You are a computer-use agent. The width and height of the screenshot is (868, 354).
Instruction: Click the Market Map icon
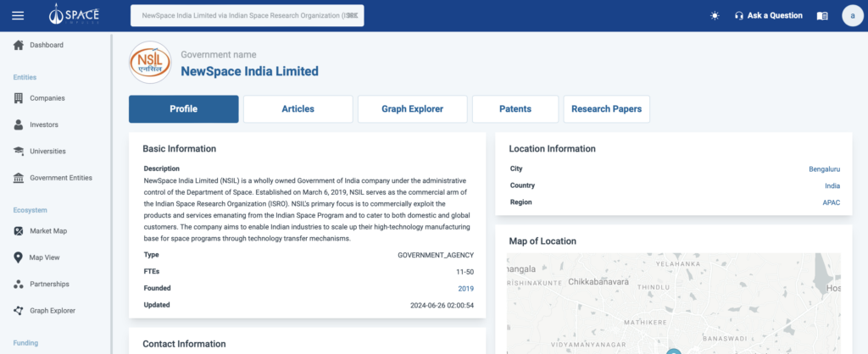(x=19, y=230)
